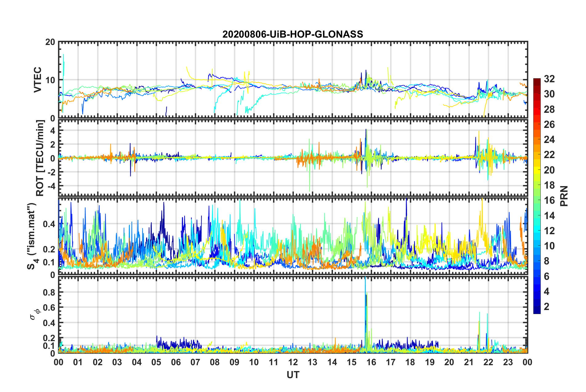Click the sigma-phi axis tick 0.1

[49, 346]
